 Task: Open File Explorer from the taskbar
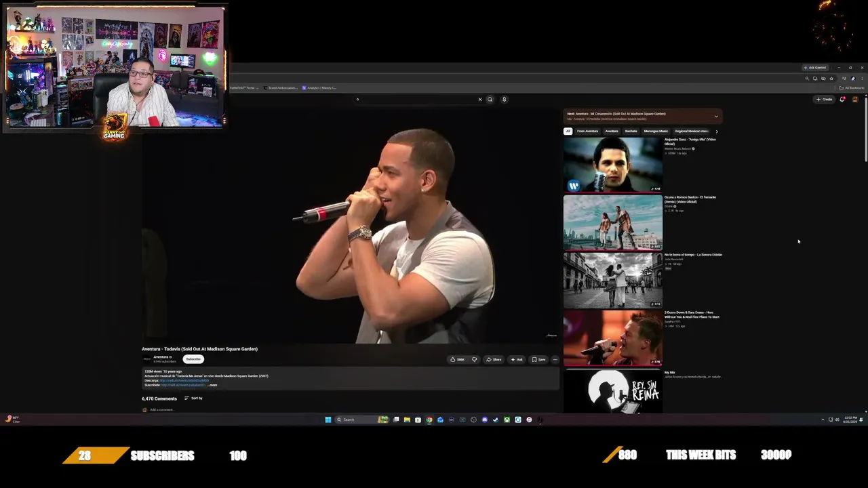coord(407,420)
